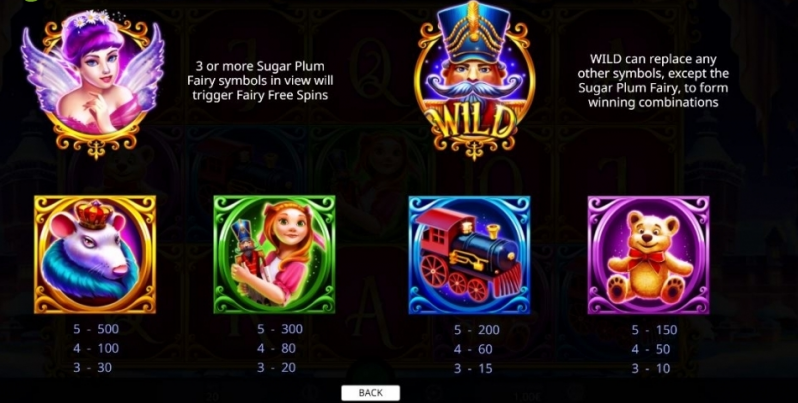Click the Fairy Free Spins description text

point(260,80)
